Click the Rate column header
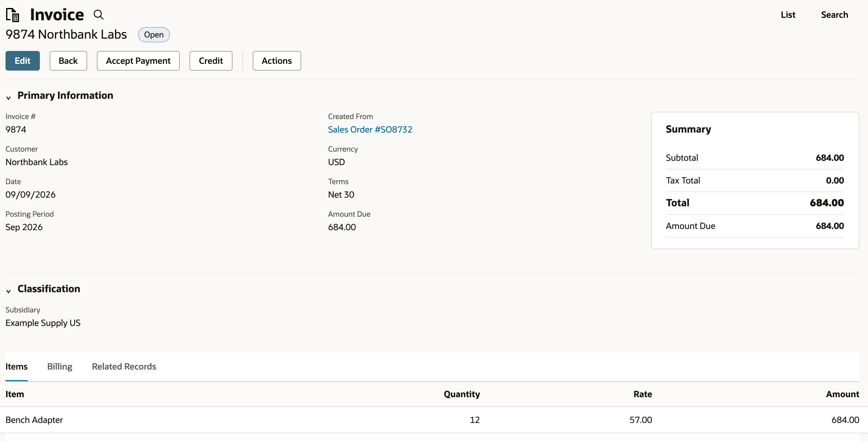 pos(643,394)
